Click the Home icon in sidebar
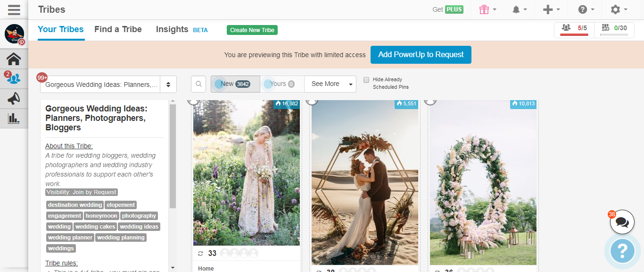Viewport: 644px width, 272px height. click(14, 59)
